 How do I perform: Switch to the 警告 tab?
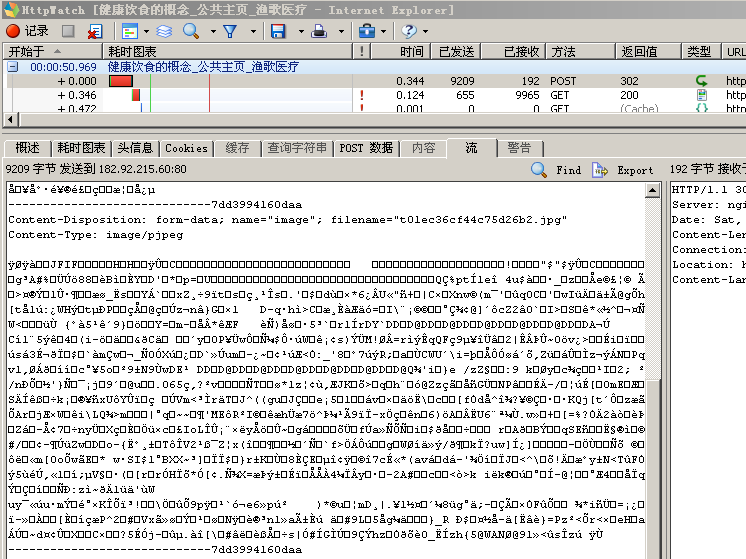519,148
